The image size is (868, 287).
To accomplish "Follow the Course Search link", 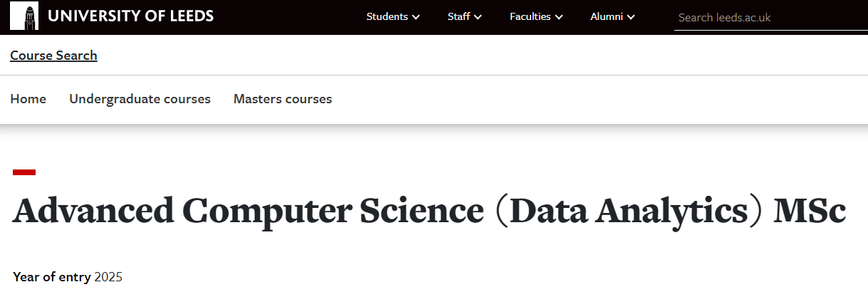I will [x=53, y=56].
